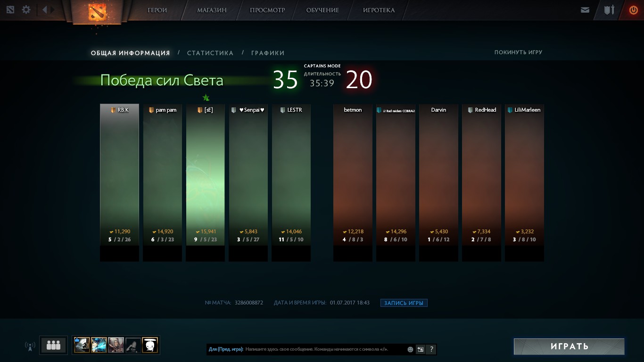The image size is (644, 362).
Task: Select player name LESTR
Action: click(x=295, y=110)
